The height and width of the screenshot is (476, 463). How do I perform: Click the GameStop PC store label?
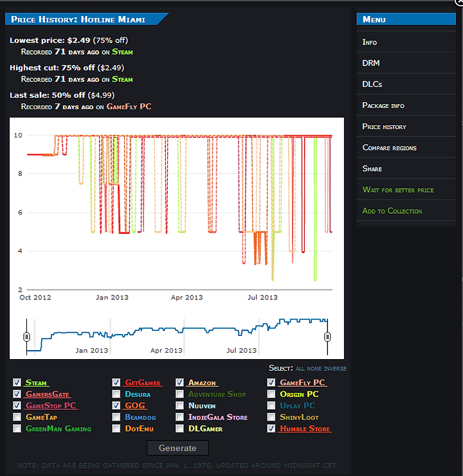point(51,405)
